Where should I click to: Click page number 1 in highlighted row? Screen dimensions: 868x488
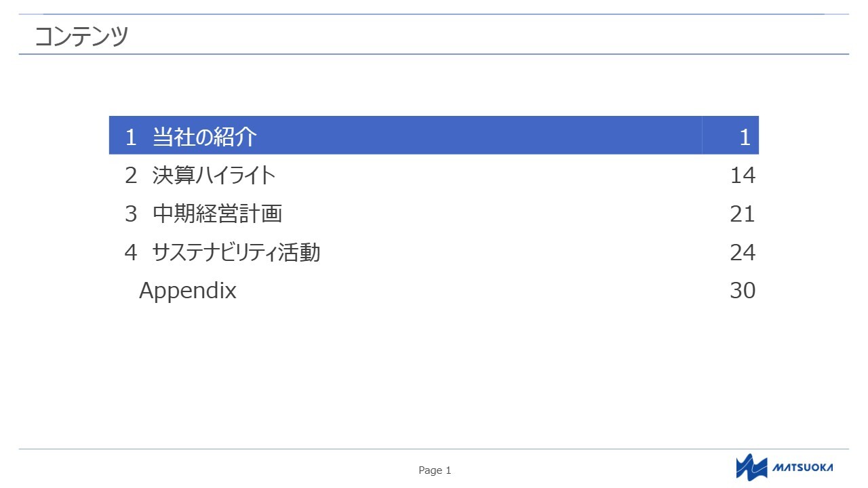[745, 138]
